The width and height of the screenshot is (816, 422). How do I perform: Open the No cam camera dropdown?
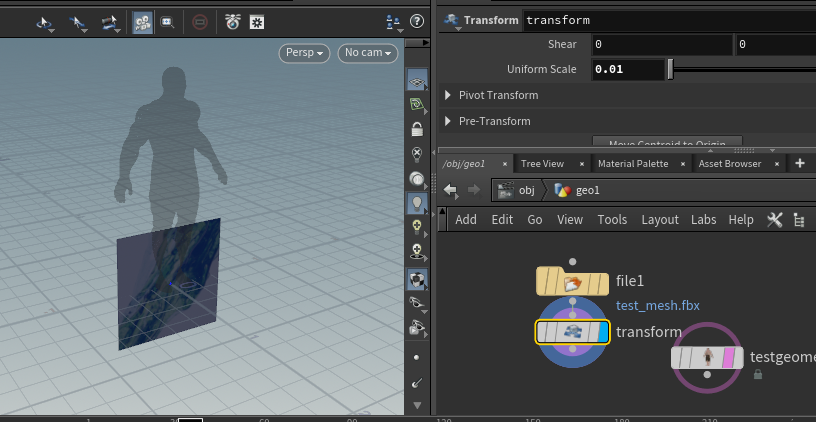(x=368, y=53)
